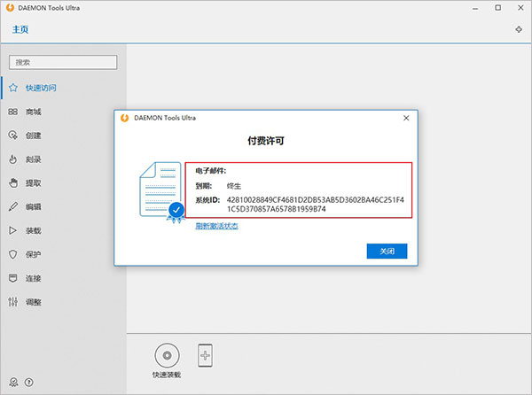This screenshot has width=532, height=395.
Task: Focus the 搜索 search field
Action: click(63, 62)
